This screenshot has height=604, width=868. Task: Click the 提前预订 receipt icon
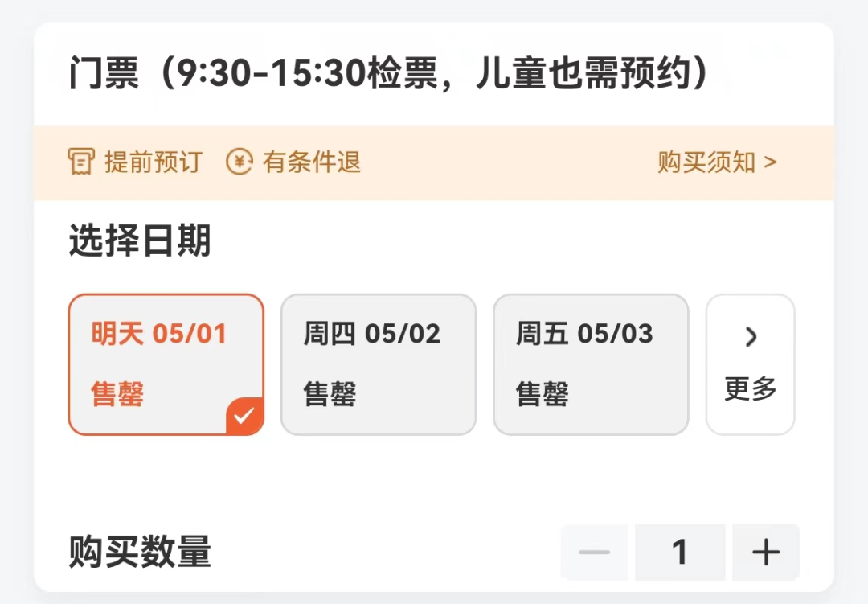pyautogui.click(x=81, y=162)
